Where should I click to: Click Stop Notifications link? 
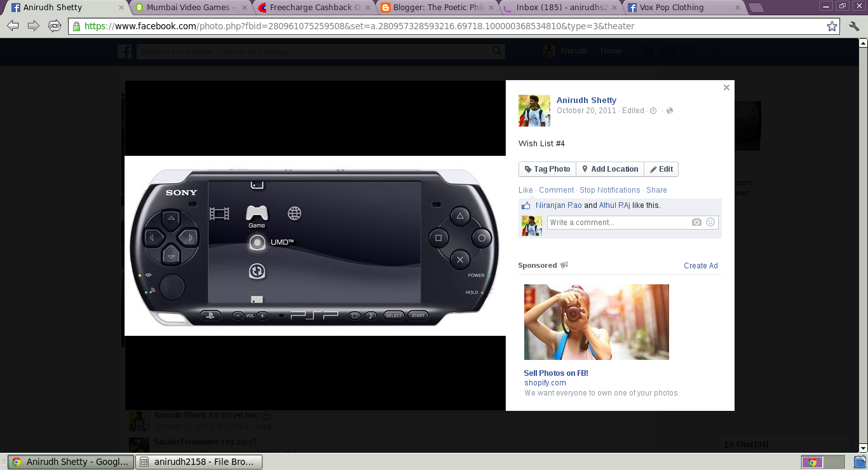point(609,190)
